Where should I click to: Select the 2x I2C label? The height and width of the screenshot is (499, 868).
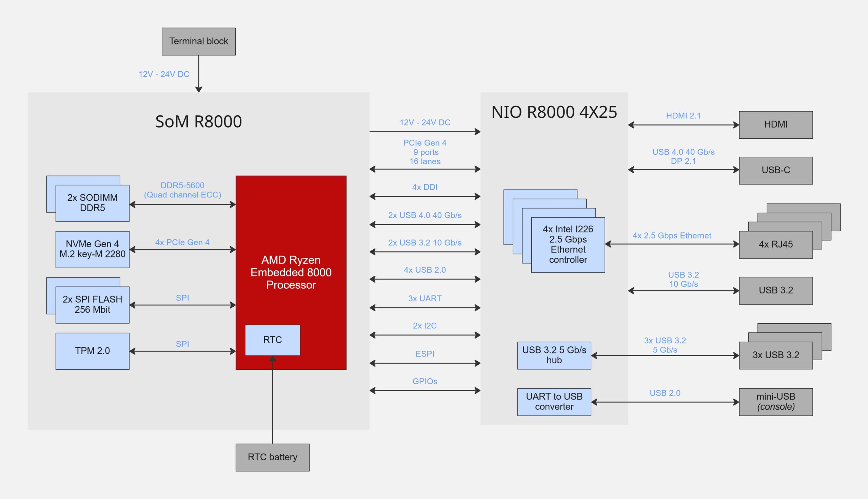coord(425,326)
